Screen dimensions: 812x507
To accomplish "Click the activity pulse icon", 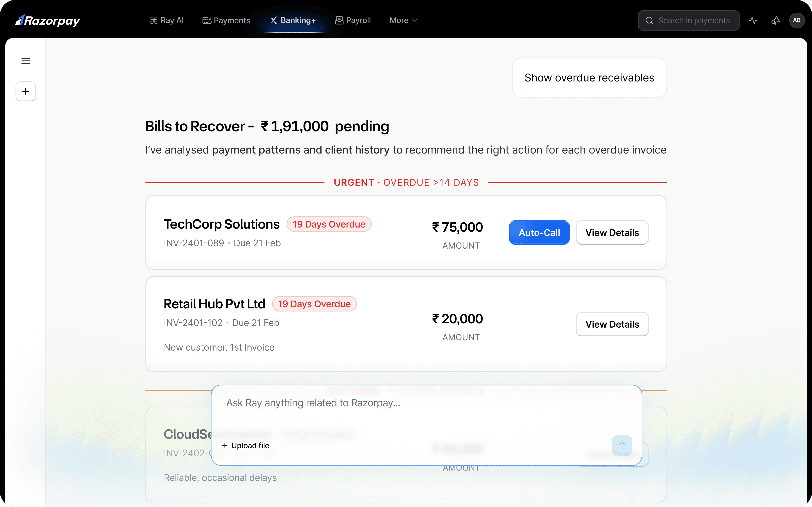I will point(753,21).
